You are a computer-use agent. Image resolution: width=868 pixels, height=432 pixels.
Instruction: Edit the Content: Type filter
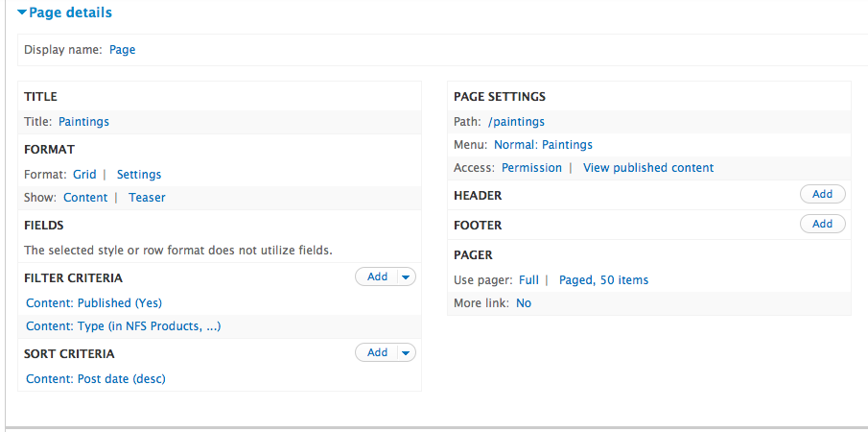(124, 326)
